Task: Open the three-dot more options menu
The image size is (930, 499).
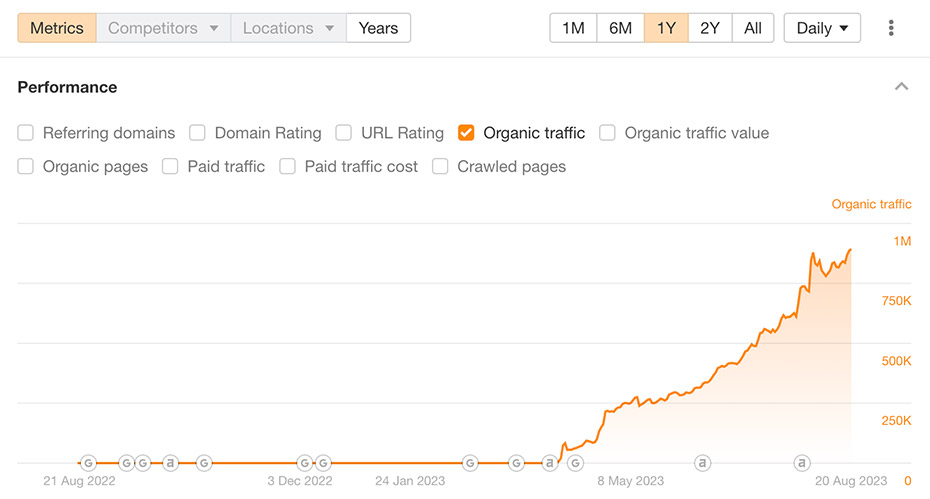Action: tap(891, 28)
